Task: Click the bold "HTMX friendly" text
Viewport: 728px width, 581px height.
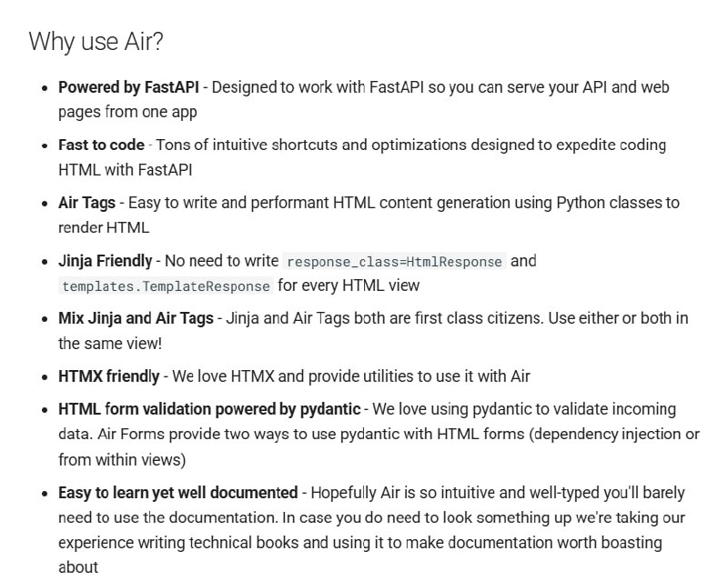Action: [108, 376]
